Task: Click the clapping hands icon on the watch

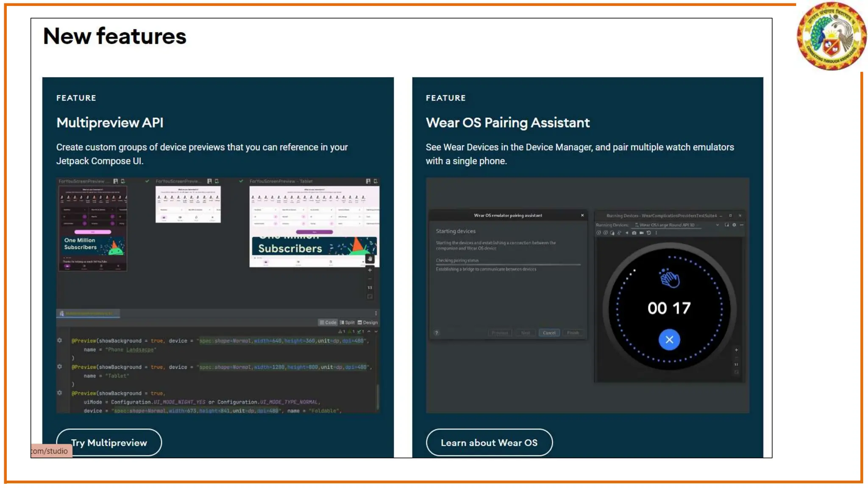Action: click(x=669, y=279)
